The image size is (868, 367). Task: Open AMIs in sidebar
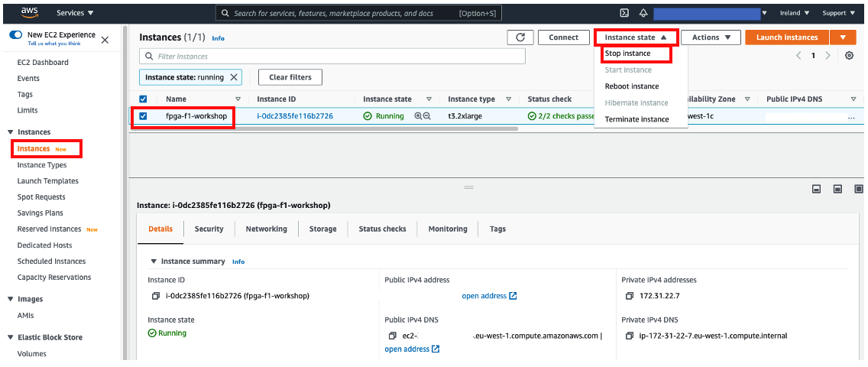[x=25, y=315]
